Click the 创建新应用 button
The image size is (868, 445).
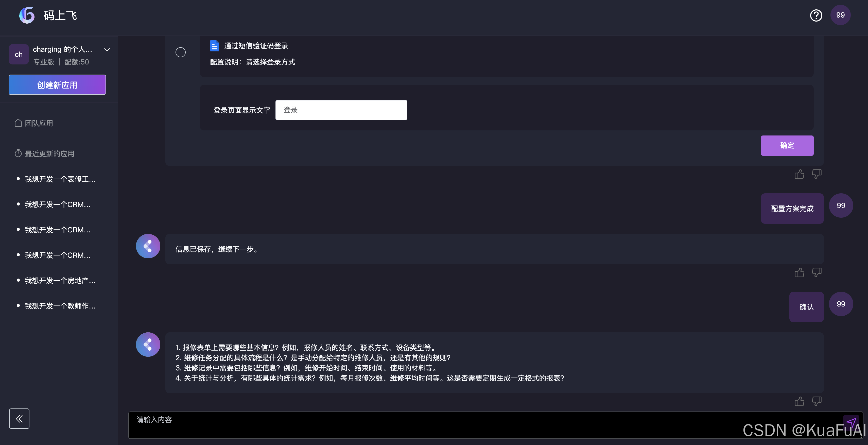57,85
